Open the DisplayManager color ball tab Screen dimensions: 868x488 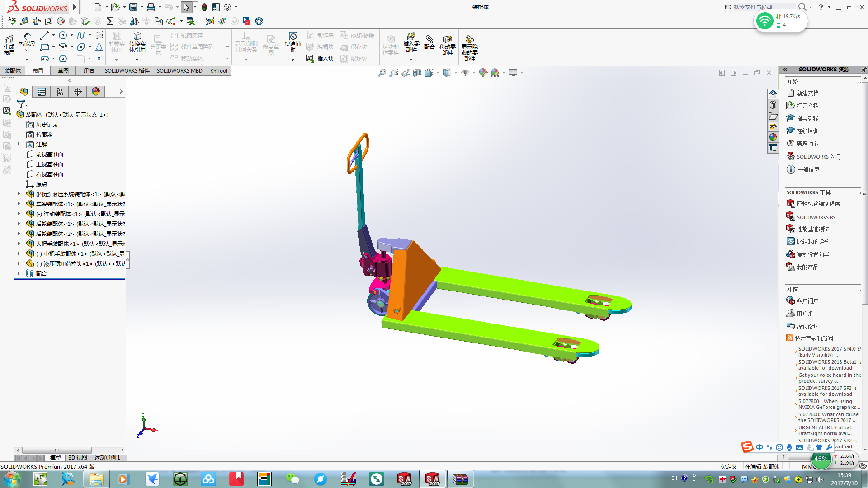click(96, 92)
